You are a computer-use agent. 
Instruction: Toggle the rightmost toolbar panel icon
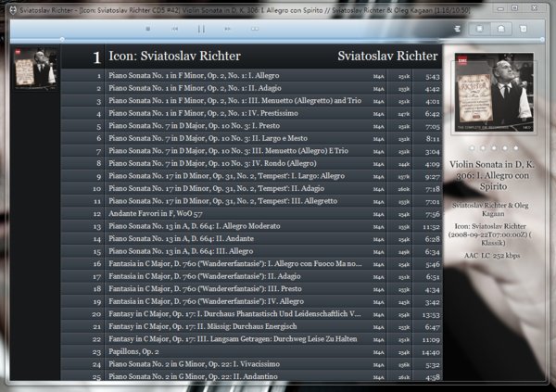(523, 29)
